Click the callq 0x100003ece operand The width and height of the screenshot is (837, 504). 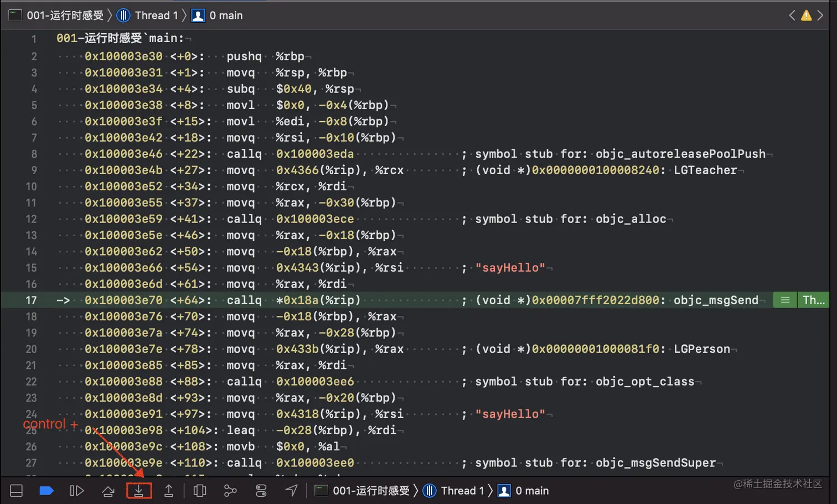point(315,219)
